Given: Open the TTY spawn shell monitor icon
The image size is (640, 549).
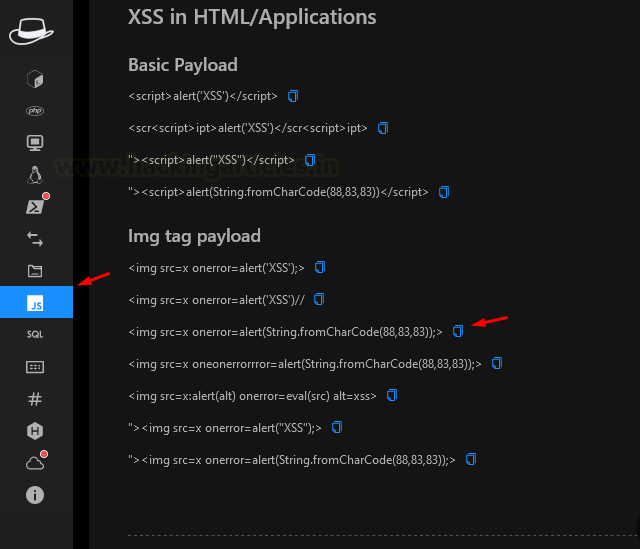Looking at the screenshot, I should click(35, 143).
